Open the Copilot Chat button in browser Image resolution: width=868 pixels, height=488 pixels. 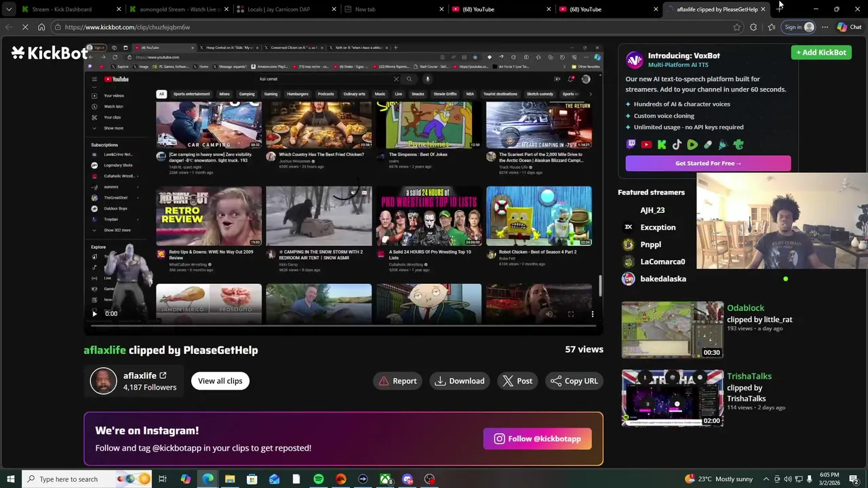(x=849, y=27)
